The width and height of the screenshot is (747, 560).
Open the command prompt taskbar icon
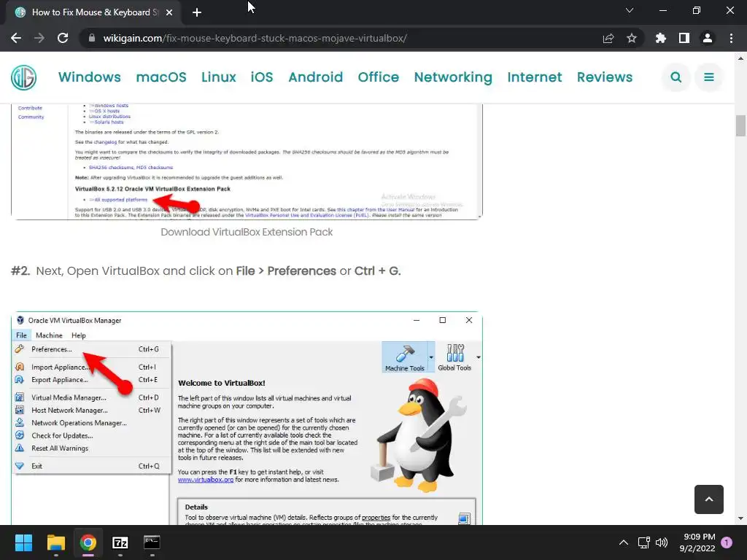152,542
